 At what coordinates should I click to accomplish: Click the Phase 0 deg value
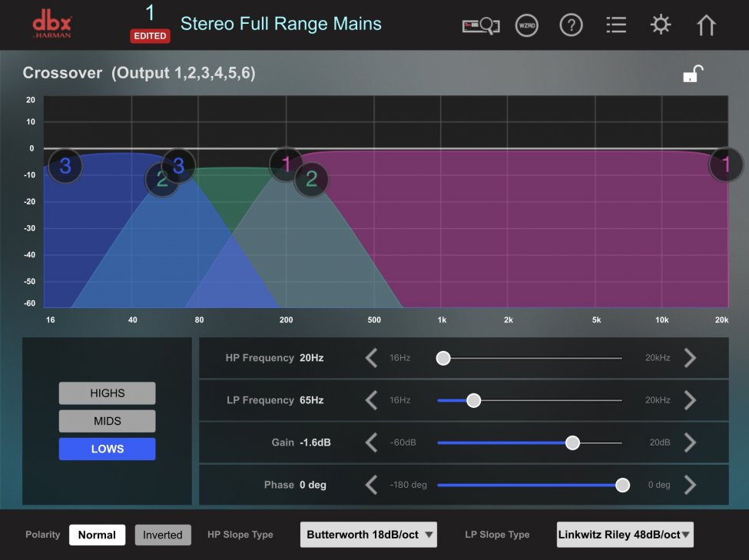tap(313, 485)
